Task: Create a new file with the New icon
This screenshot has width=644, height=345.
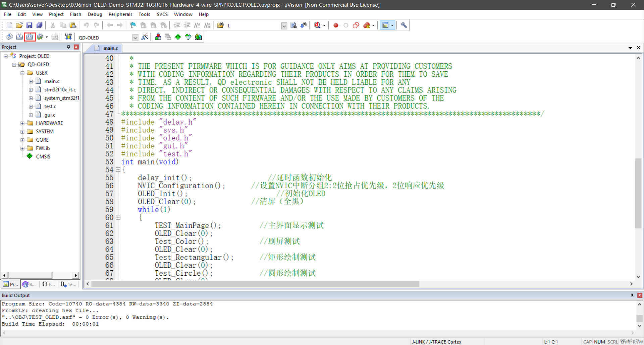Action: click(9, 25)
